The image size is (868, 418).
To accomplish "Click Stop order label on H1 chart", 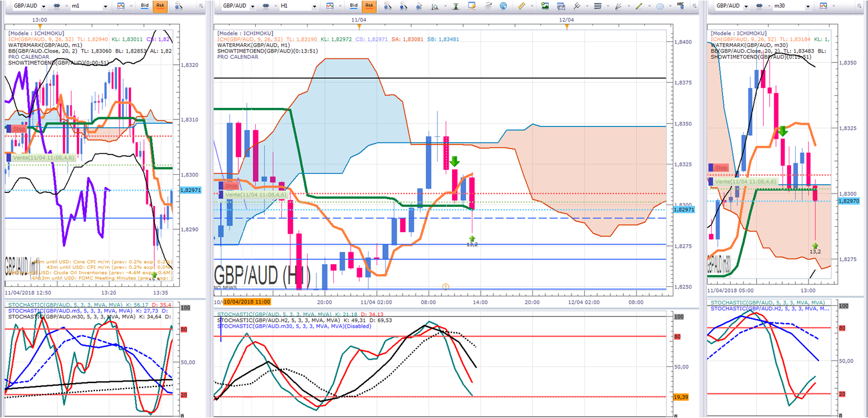I will (231, 185).
